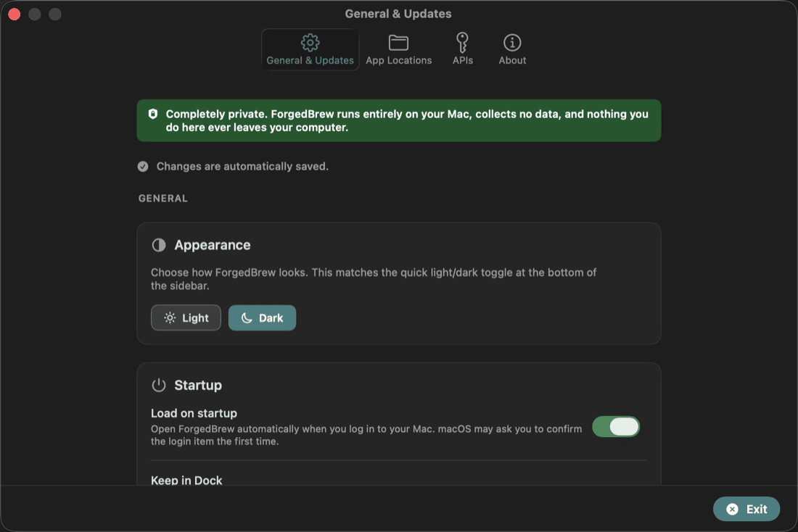Click the window title General & Updates
This screenshot has height=532, width=798.
398,14
